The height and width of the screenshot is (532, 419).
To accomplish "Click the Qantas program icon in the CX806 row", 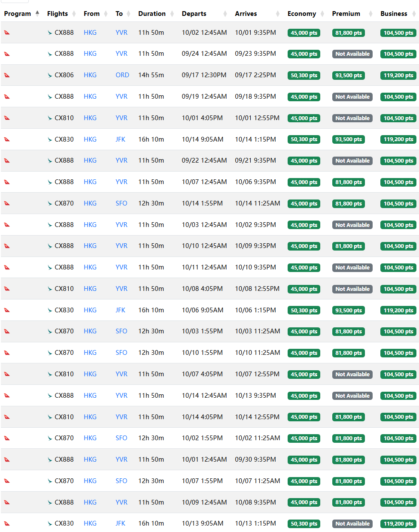I will coord(7,75).
